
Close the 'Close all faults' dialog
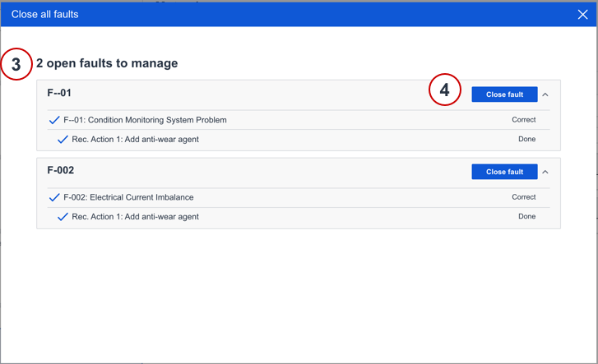(x=582, y=15)
